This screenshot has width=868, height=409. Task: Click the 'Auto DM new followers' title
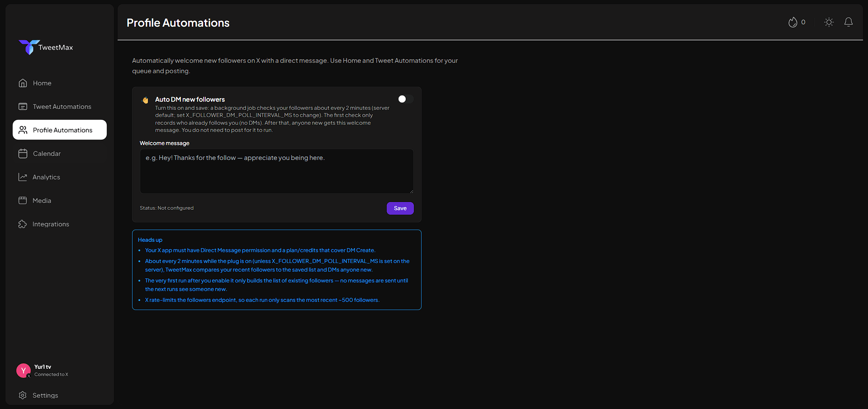coord(190,99)
